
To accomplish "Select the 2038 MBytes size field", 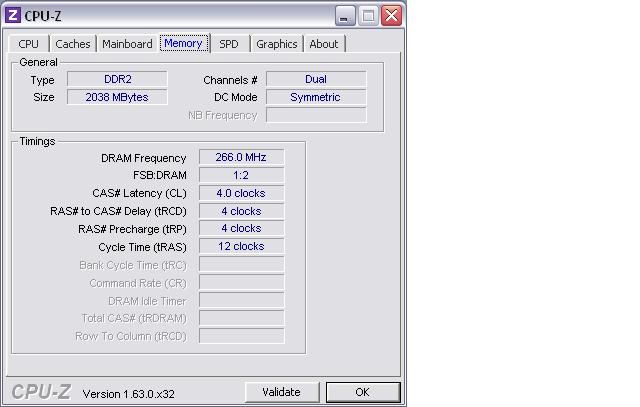I will point(117,97).
